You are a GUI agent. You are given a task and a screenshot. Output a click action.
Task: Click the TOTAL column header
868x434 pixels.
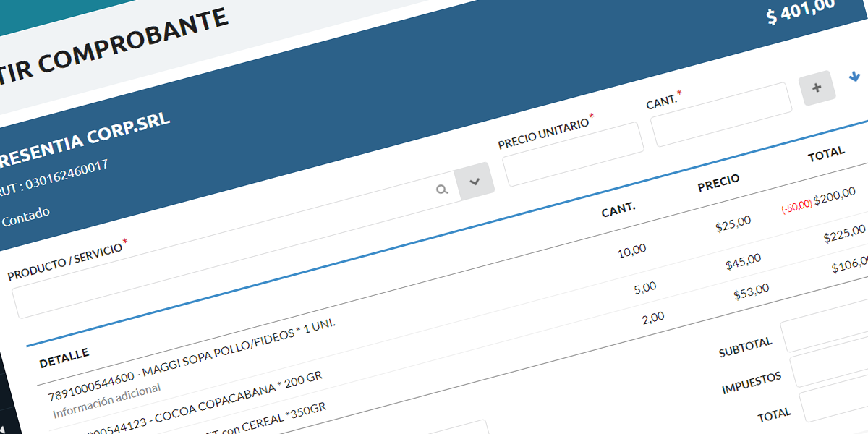pyautogui.click(x=826, y=154)
